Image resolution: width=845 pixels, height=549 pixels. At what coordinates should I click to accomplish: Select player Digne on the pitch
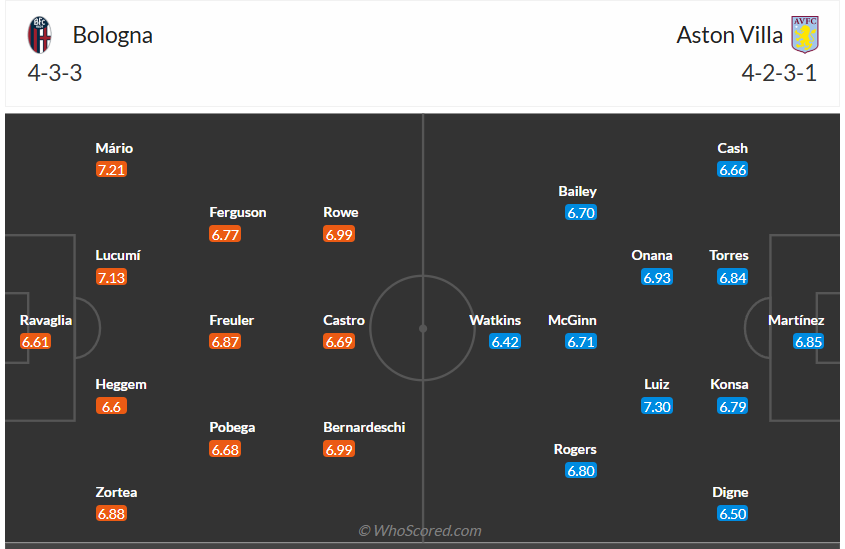tap(731, 492)
